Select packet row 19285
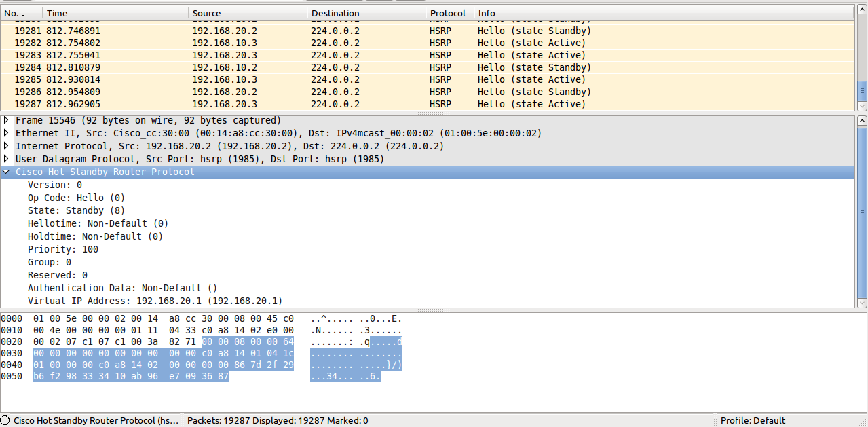The image size is (868, 427). (428, 79)
